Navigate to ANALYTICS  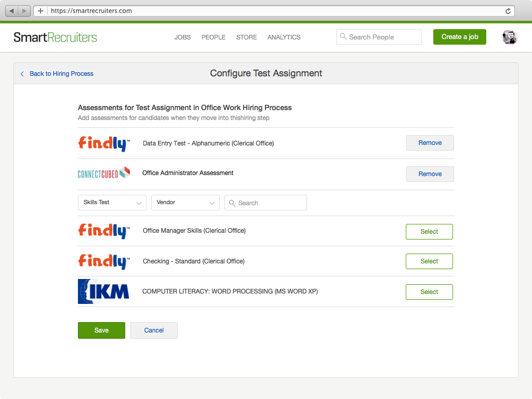pos(284,37)
